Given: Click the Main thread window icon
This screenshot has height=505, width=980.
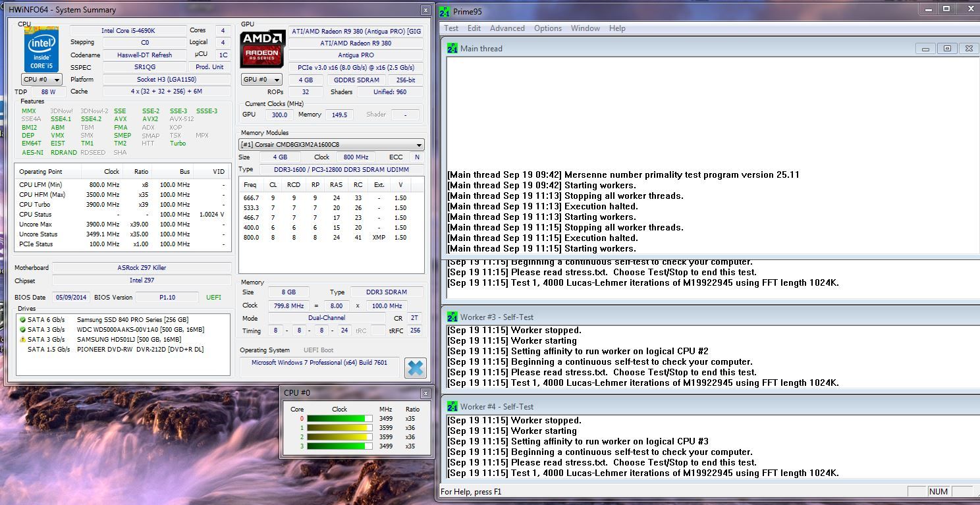Looking at the screenshot, I should (452, 48).
